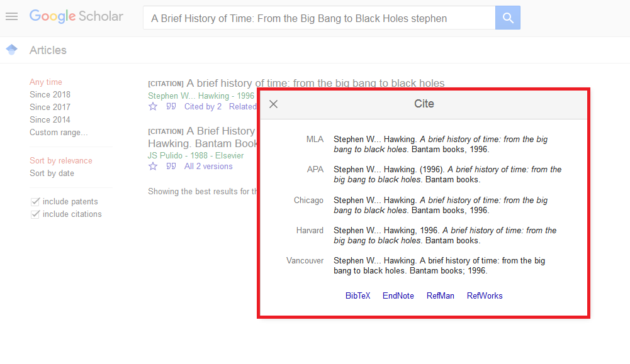
Task: Click the blue search magnifier button
Action: [x=507, y=18]
